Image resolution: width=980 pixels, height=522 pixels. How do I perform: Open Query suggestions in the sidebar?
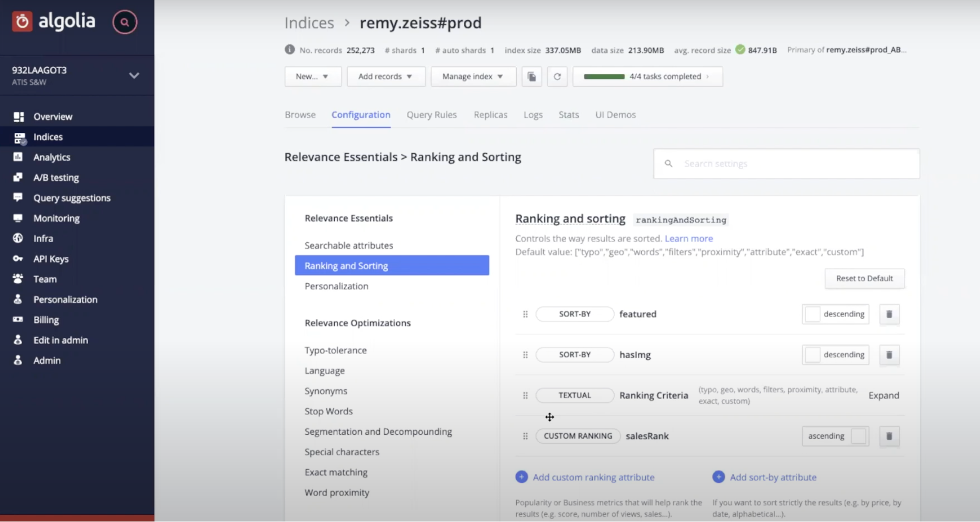(72, 198)
